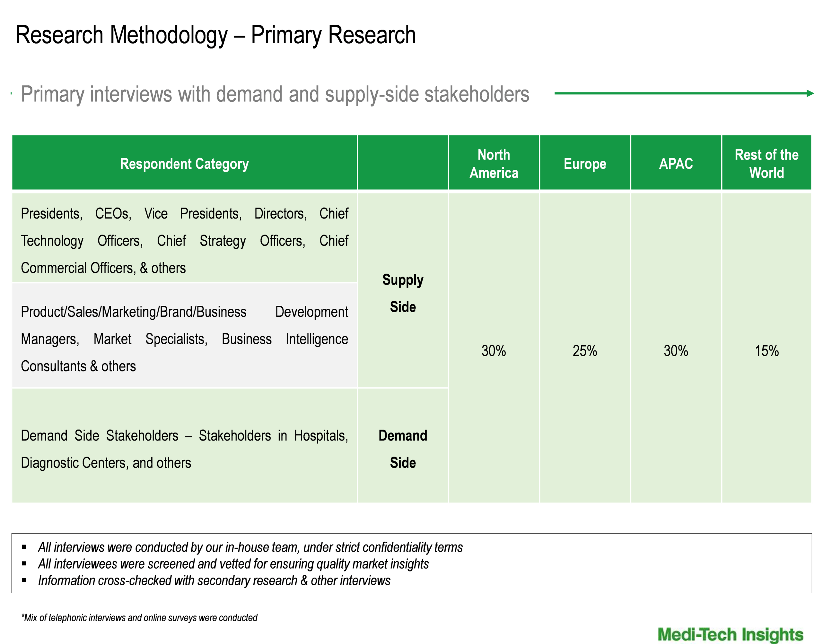The image size is (822, 644).
Task: Click the bullet about information cross-checked
Action: coord(214,581)
